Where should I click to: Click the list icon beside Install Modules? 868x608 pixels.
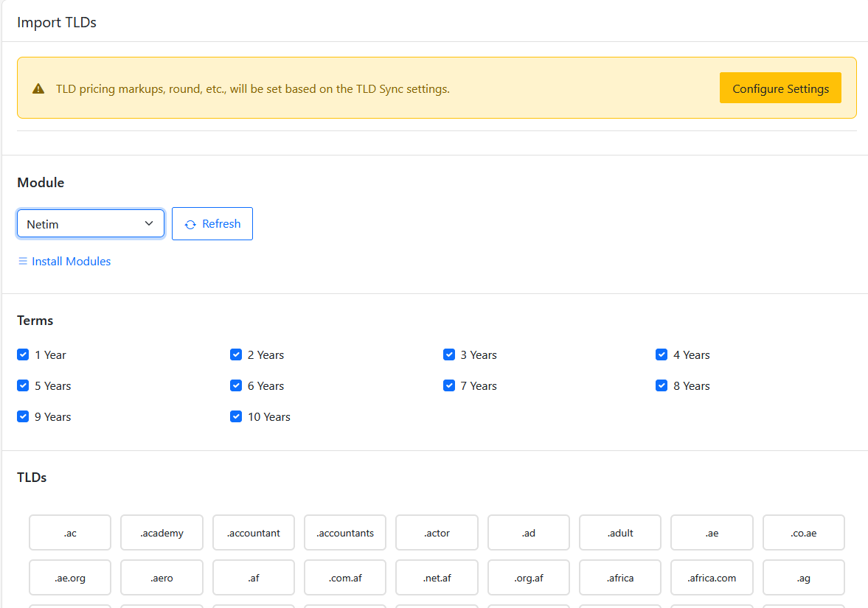tap(23, 261)
